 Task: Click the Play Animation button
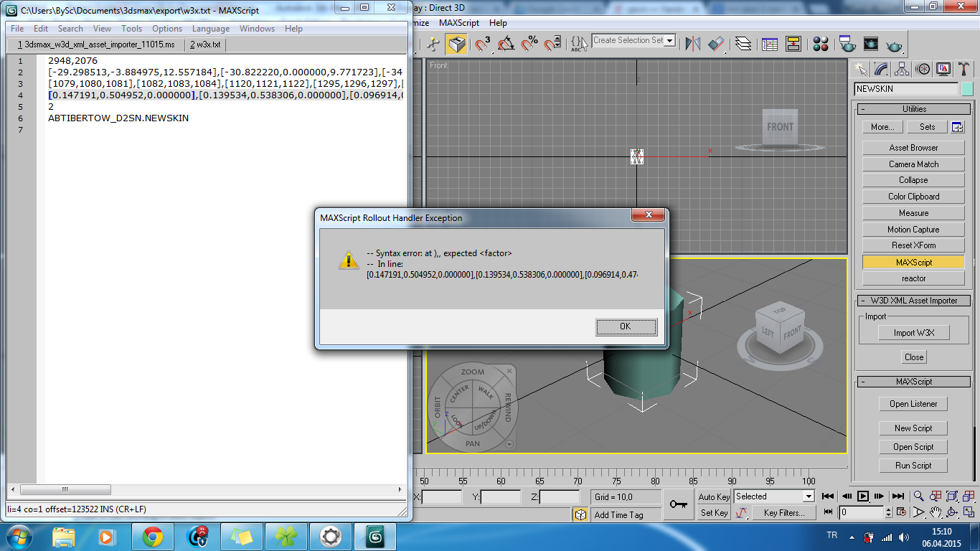pos(863,496)
